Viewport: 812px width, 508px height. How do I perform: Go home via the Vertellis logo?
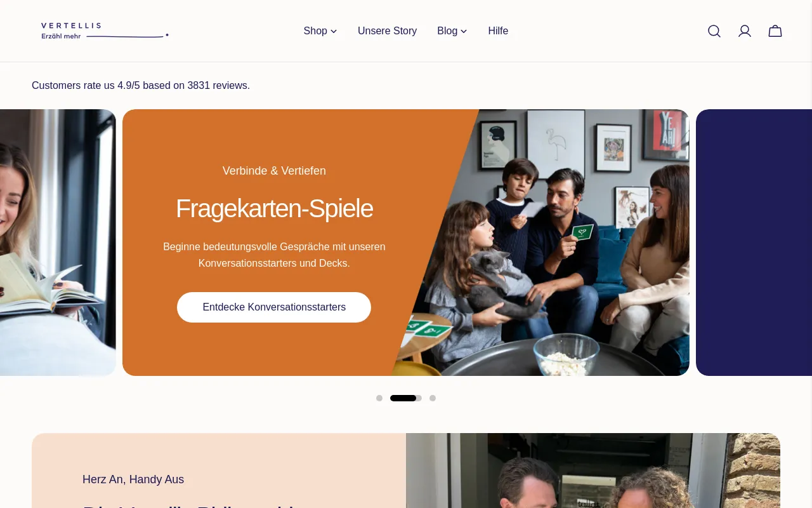(105, 31)
